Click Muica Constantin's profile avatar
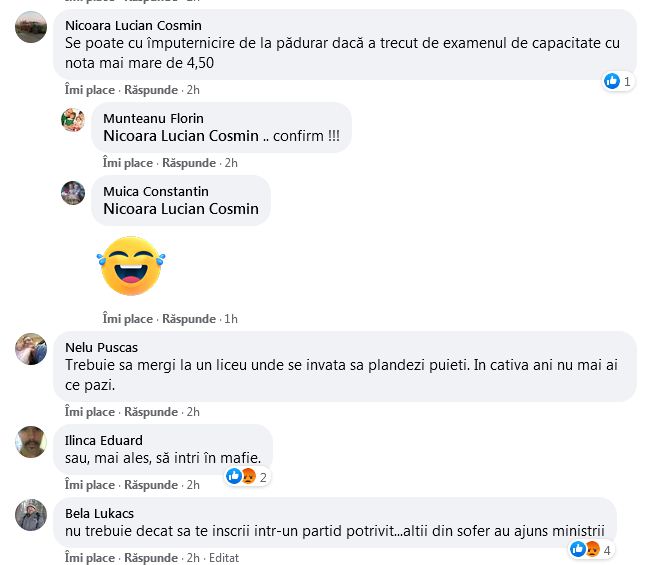This screenshot has height=565, width=664. [73, 193]
